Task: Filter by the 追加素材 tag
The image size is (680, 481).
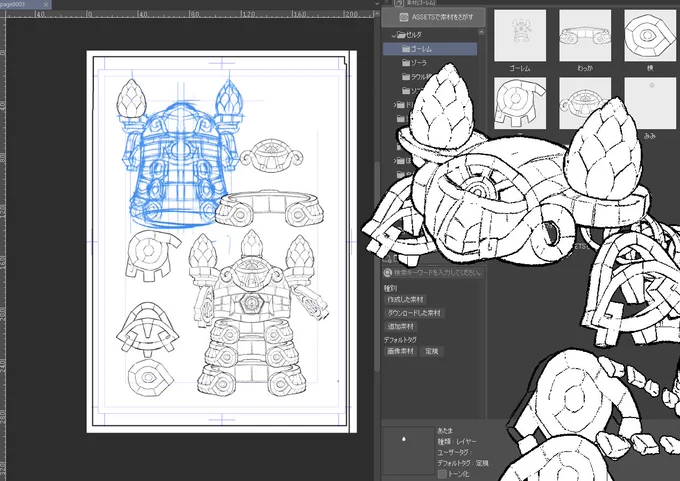Action: 401,327
